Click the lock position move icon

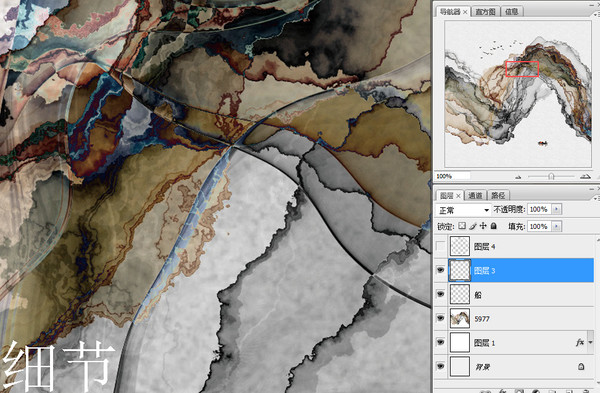(x=483, y=226)
